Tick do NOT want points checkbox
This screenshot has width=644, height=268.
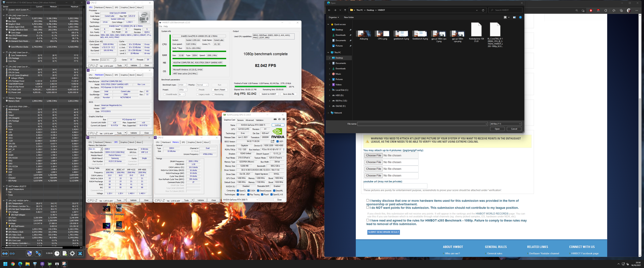368,207
